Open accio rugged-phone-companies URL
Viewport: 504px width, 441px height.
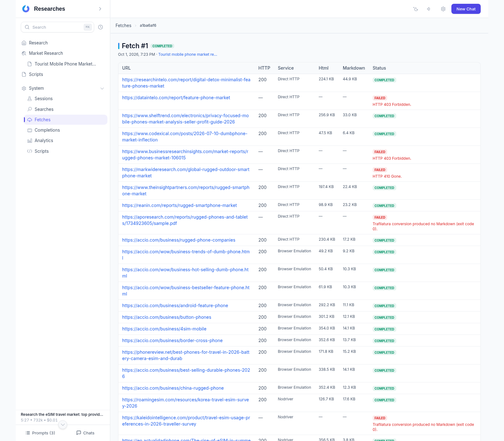(179, 240)
